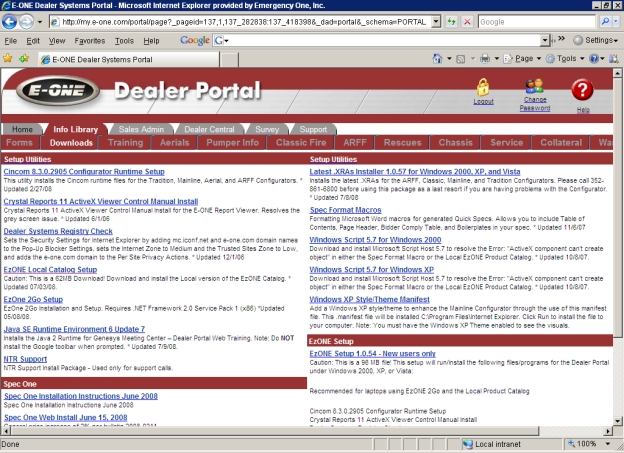Viewport: 624px width, 453px height.
Task: Click the horizontal scrollbar right arrow
Action: 608,431
